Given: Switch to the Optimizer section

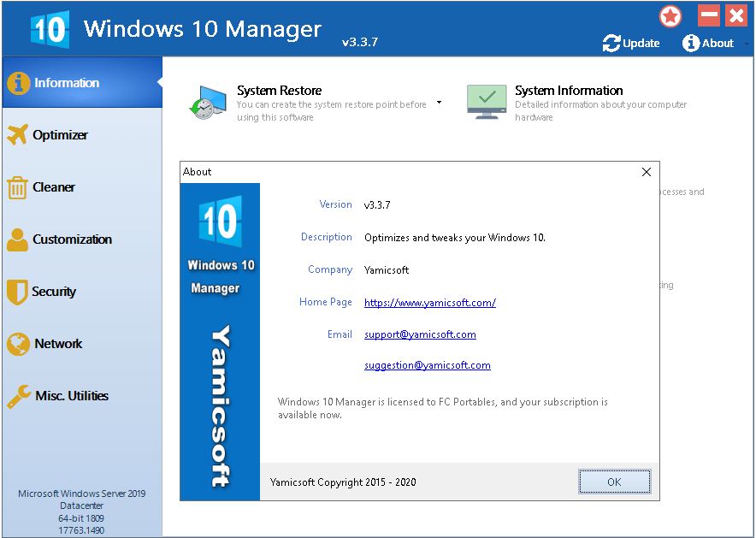Looking at the screenshot, I should coord(82,135).
